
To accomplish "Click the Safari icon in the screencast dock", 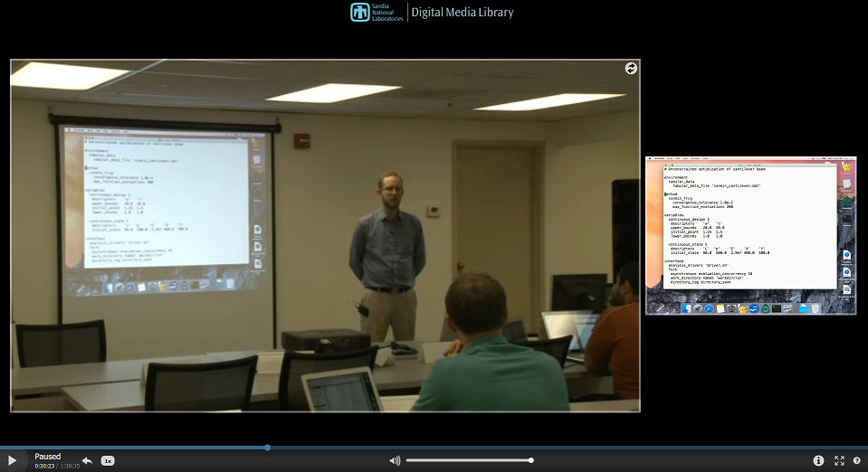I will pos(711,308).
